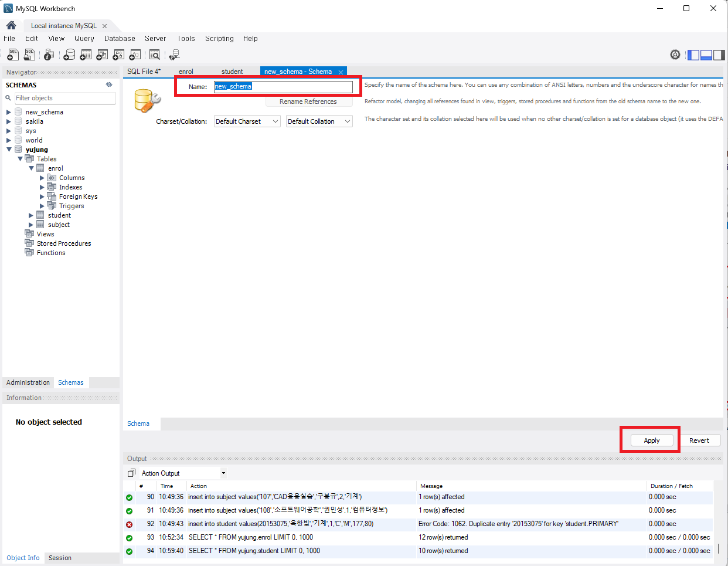
Task: Select the Stored Procedures tree item
Action: 64,243
